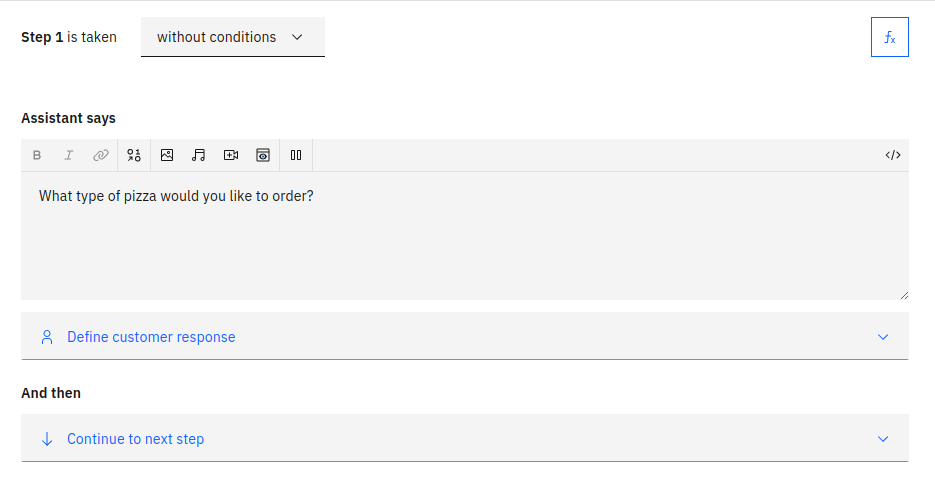Click Define customer response

[151, 337]
